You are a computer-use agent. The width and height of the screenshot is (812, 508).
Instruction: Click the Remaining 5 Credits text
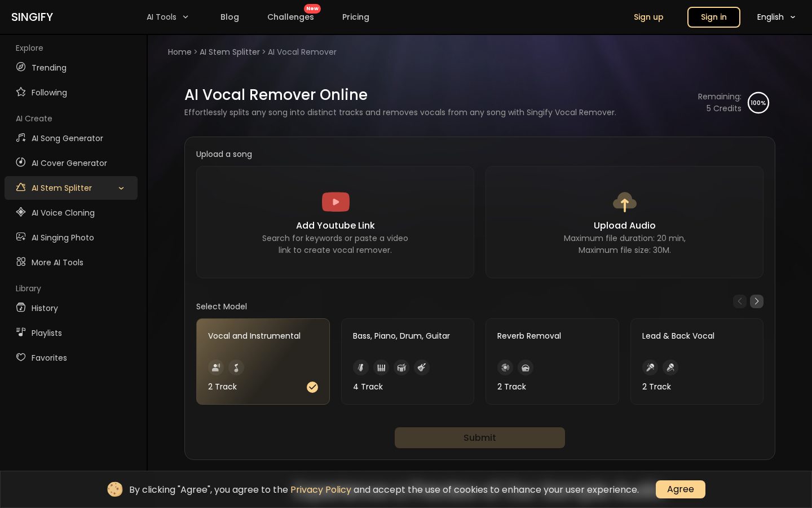click(720, 103)
